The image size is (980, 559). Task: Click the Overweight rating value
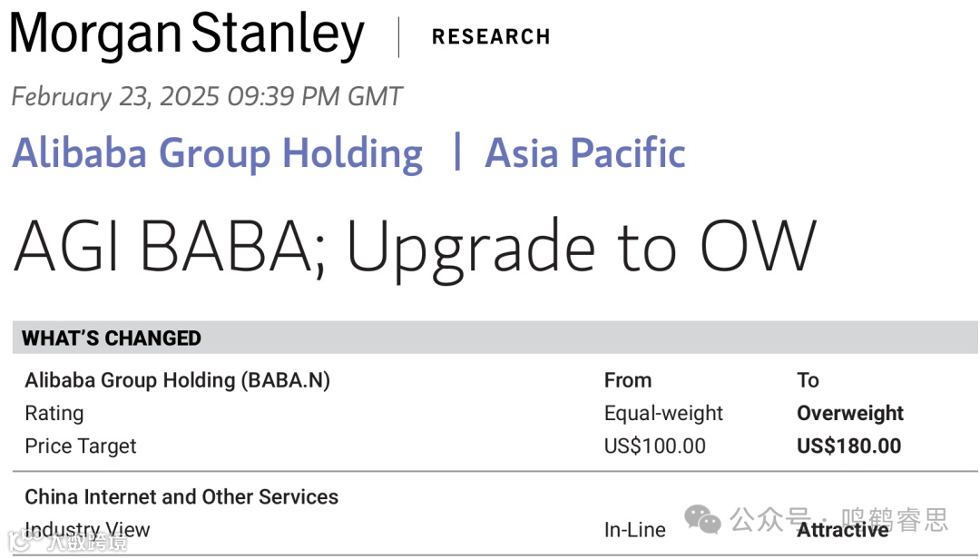coord(850,413)
